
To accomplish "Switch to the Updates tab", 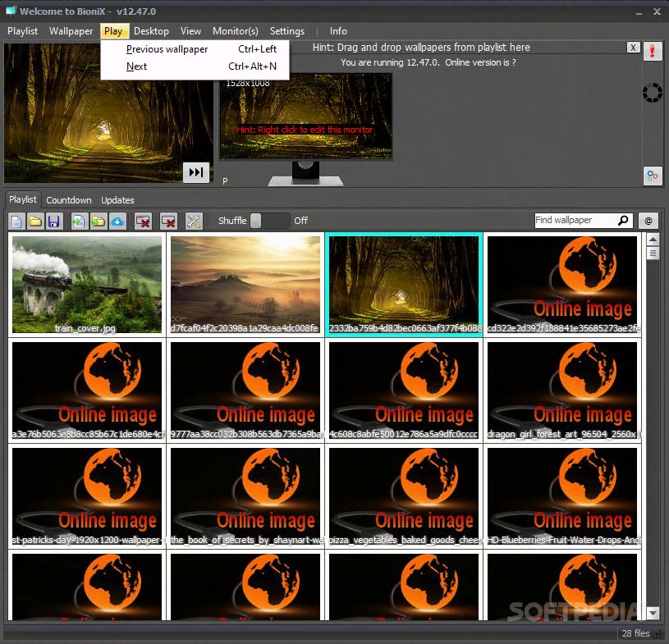I will [x=117, y=200].
